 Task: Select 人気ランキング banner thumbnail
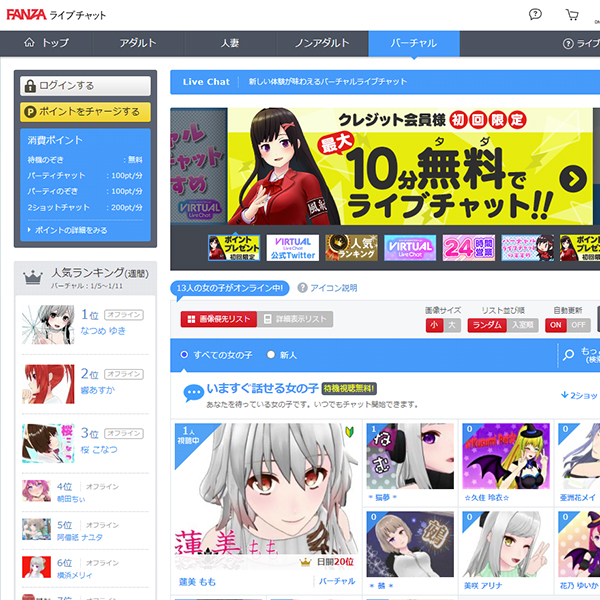coord(351,248)
